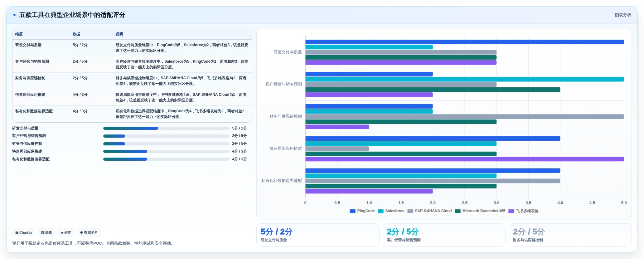Open the 2分 / 5分 客户经营与销售预测 card
Viewport: 644px width, 259px height.
pyautogui.click(x=444, y=235)
